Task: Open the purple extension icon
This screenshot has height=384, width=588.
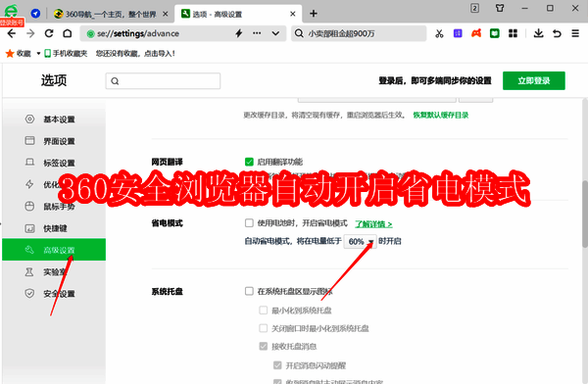Action: tap(458, 33)
